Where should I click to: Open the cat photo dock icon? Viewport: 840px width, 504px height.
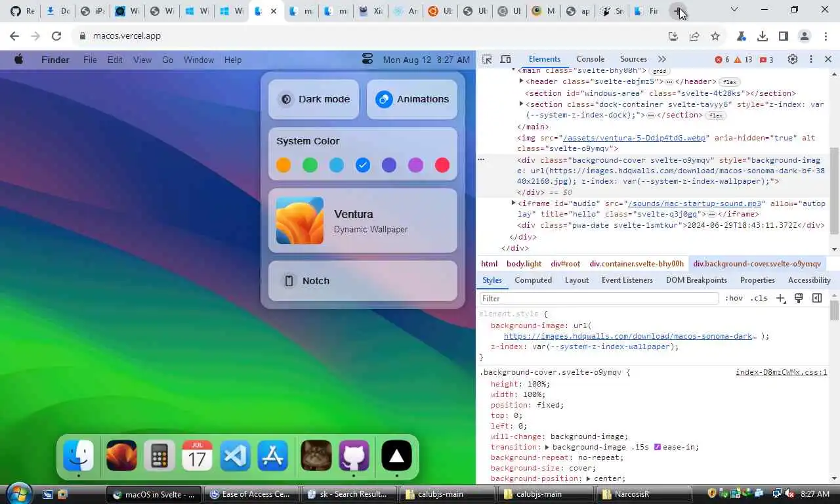pyautogui.click(x=316, y=455)
